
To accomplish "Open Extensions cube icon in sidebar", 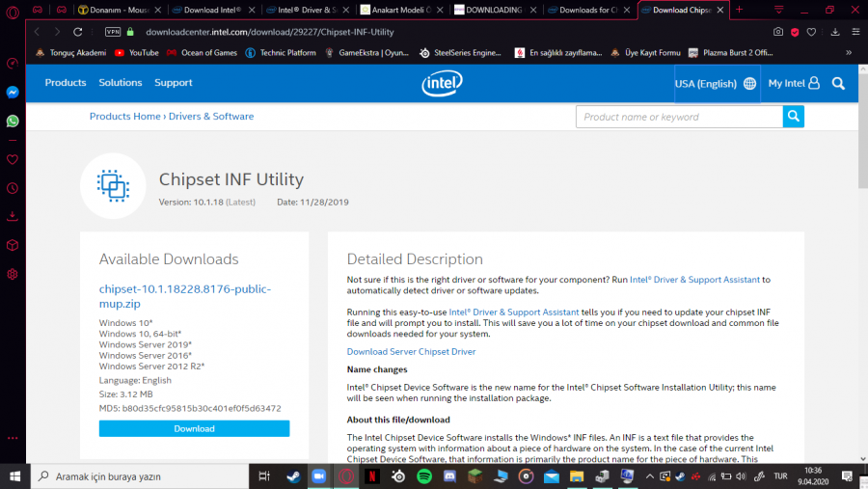I will [x=13, y=245].
